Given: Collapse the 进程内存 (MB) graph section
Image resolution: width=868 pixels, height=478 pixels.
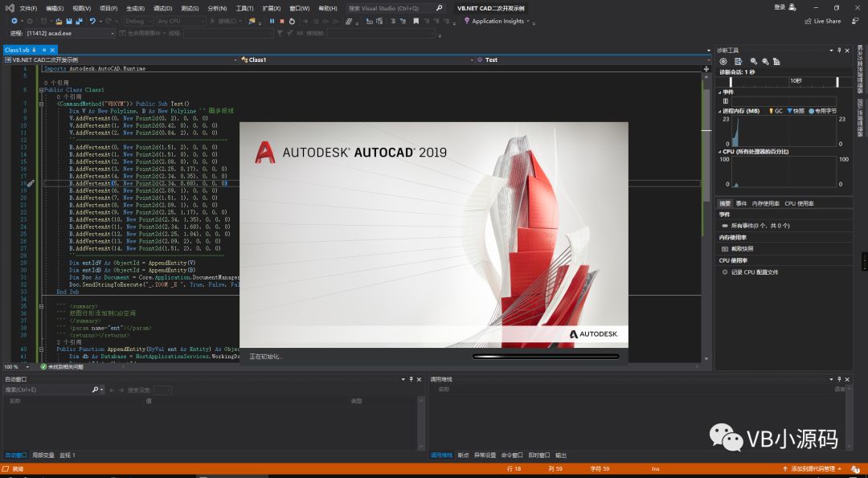Looking at the screenshot, I should pos(720,111).
